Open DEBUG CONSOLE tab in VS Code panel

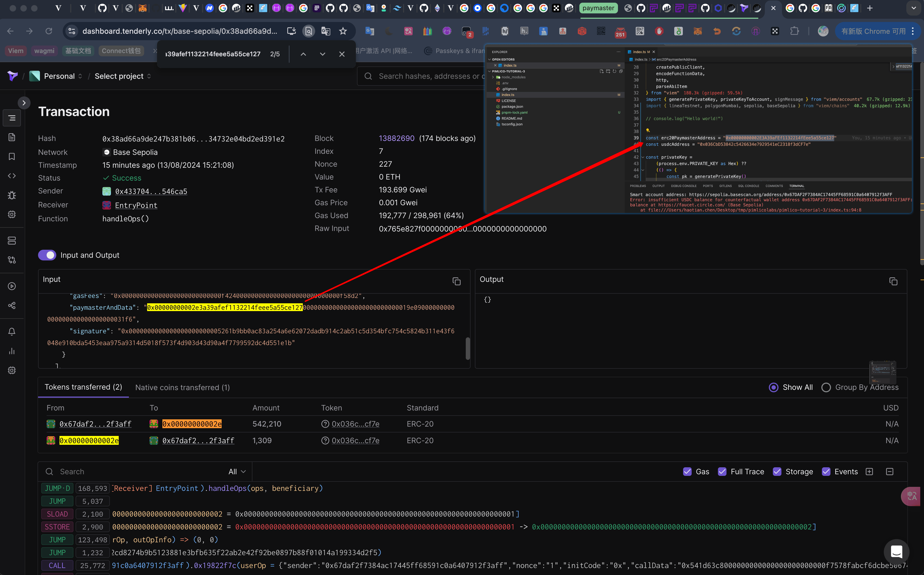click(684, 186)
